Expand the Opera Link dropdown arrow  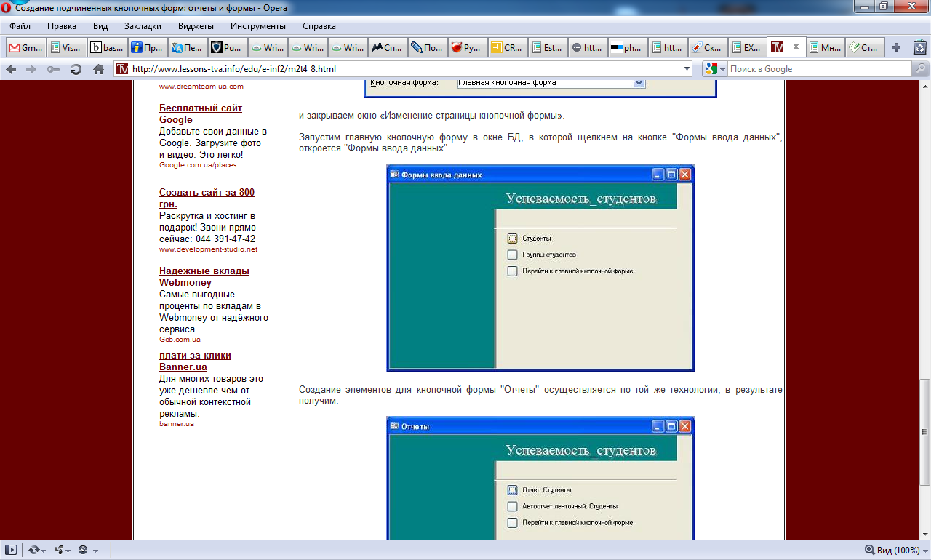(44, 551)
